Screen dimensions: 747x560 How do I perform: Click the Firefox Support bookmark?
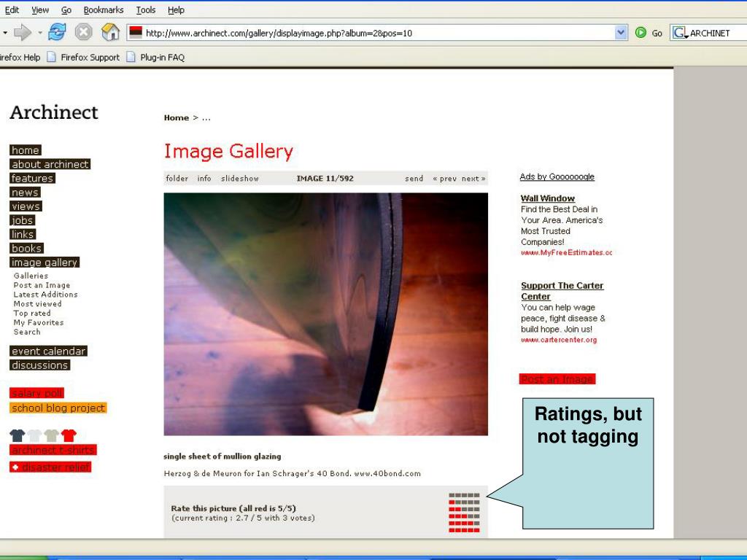(x=90, y=57)
